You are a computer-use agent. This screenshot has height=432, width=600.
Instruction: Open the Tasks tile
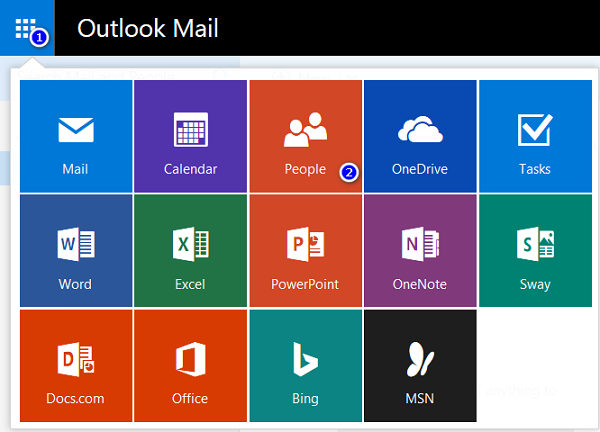(x=535, y=136)
